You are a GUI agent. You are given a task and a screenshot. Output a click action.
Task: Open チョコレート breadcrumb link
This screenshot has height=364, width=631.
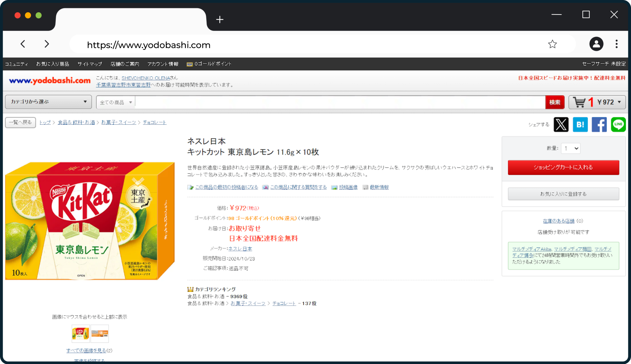(155, 123)
